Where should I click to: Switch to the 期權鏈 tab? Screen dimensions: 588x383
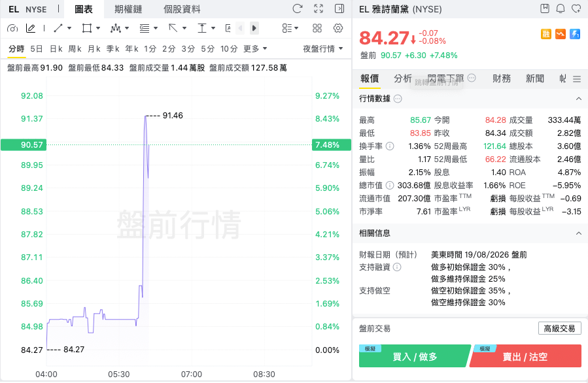click(128, 9)
